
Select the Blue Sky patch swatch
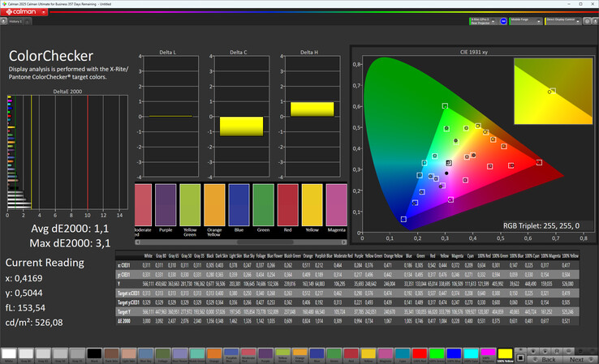coord(146,355)
